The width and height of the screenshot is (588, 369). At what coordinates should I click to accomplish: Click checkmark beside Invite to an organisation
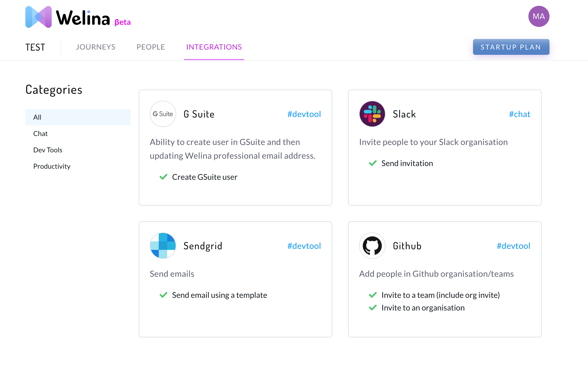coord(373,308)
